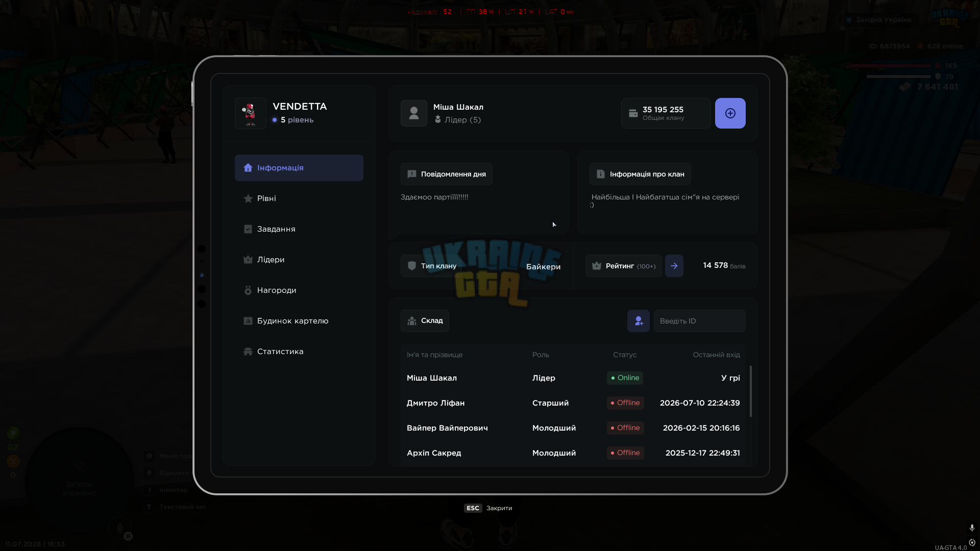The image size is (980, 551).
Task: Click the plus icon beside clan funds
Action: point(730,113)
